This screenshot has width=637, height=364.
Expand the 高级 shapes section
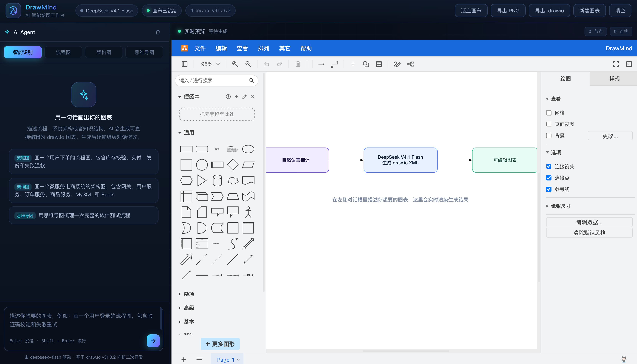point(179,308)
